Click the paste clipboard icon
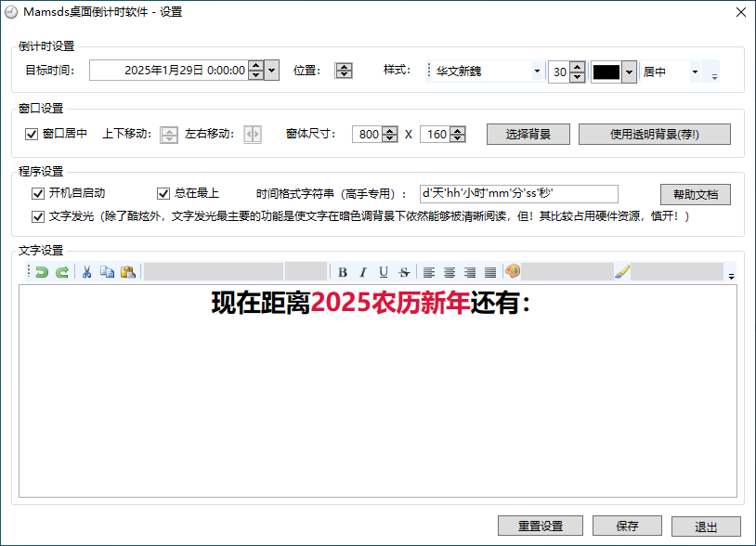This screenshot has height=546, width=756. (128, 272)
